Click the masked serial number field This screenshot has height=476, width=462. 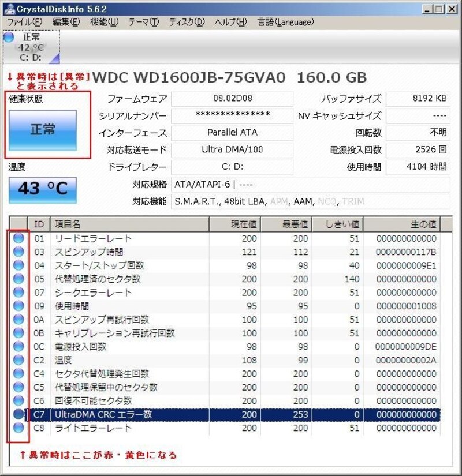point(232,115)
